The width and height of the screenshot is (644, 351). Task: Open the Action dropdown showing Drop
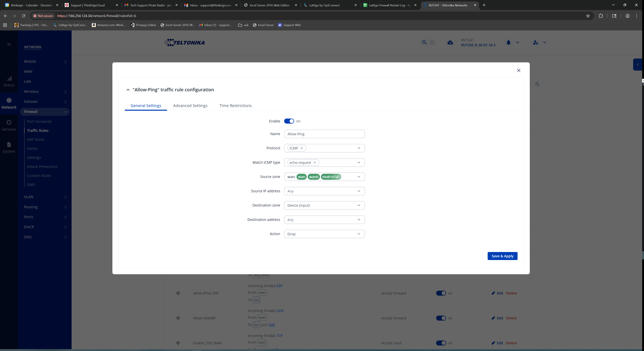pyautogui.click(x=324, y=234)
